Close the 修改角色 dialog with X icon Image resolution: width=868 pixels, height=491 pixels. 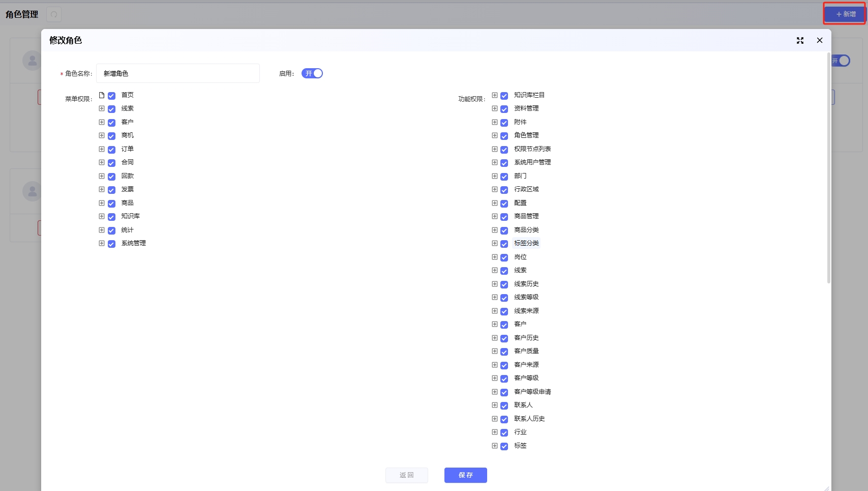[819, 41]
